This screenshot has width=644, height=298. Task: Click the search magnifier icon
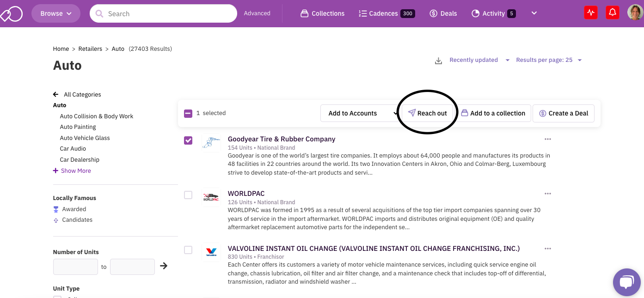click(99, 14)
